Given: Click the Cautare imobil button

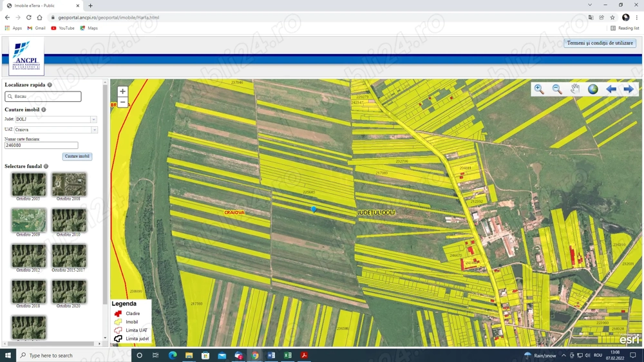Looking at the screenshot, I should [77, 157].
